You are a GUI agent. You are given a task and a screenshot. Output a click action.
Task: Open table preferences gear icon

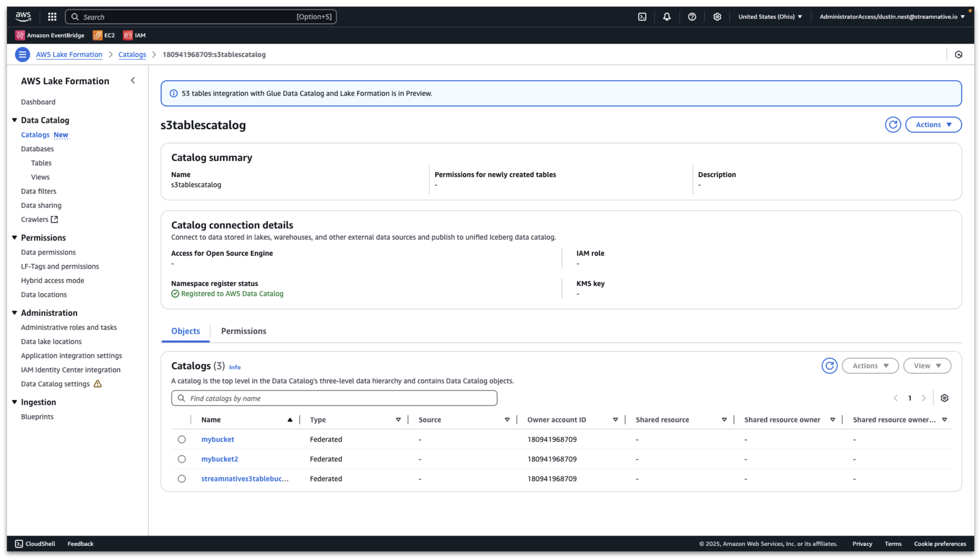pyautogui.click(x=944, y=398)
